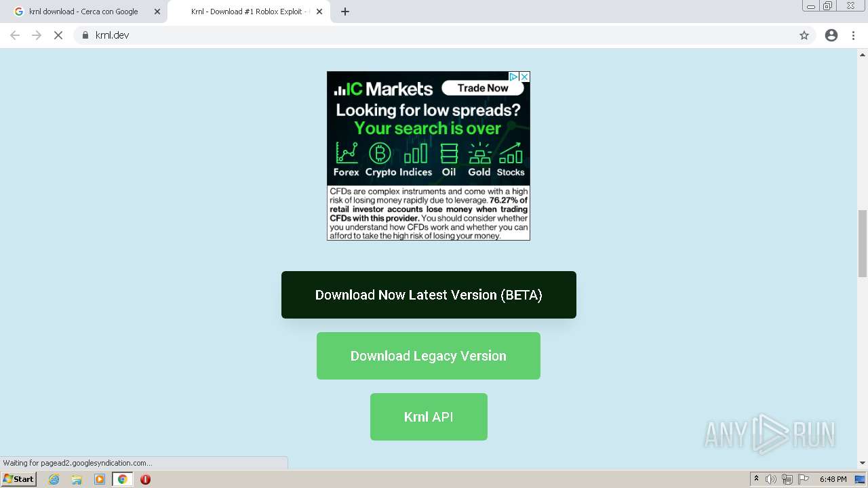Open the Chrome profile account icon

(x=831, y=35)
